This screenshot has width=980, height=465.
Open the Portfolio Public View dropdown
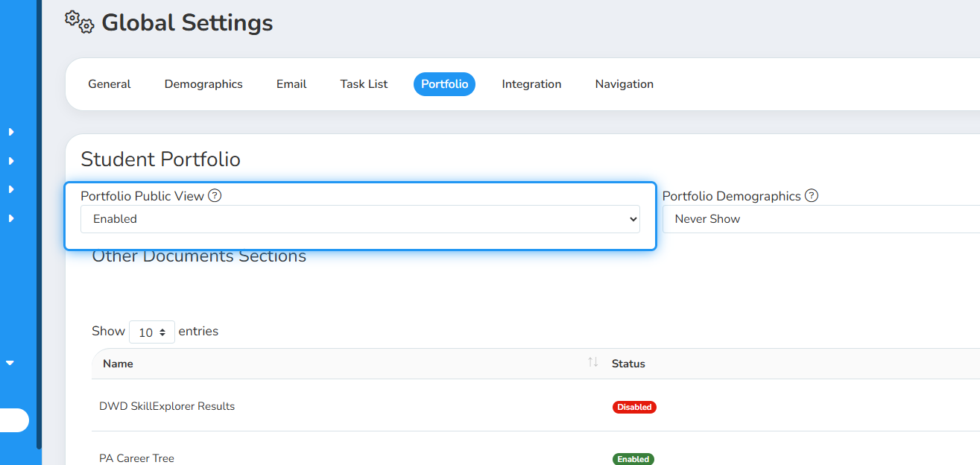click(x=360, y=219)
